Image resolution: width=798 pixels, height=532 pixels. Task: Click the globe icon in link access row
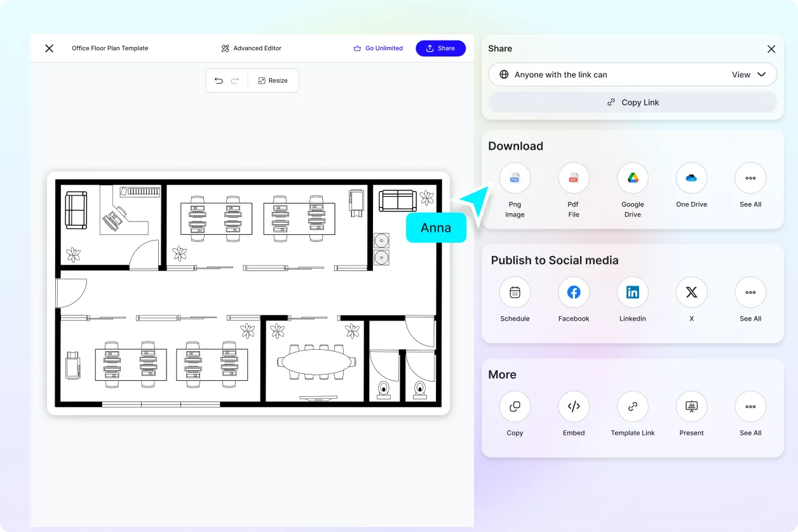coord(504,74)
